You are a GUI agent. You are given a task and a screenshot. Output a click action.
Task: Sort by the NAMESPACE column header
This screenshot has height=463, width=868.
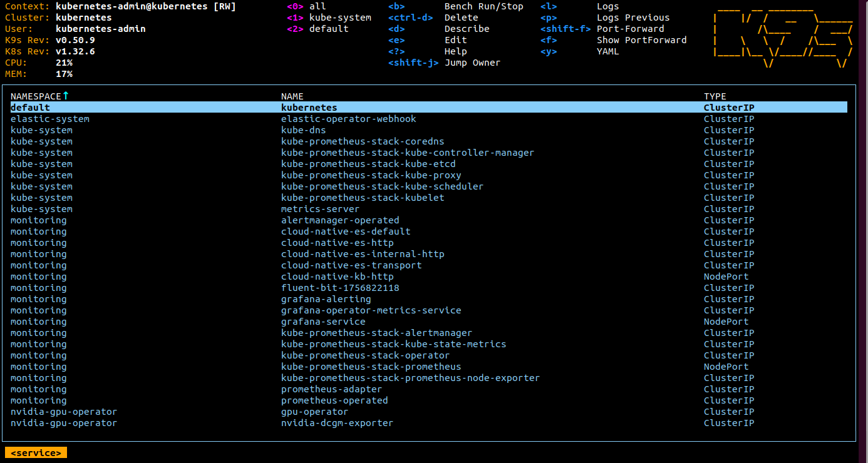coord(36,96)
